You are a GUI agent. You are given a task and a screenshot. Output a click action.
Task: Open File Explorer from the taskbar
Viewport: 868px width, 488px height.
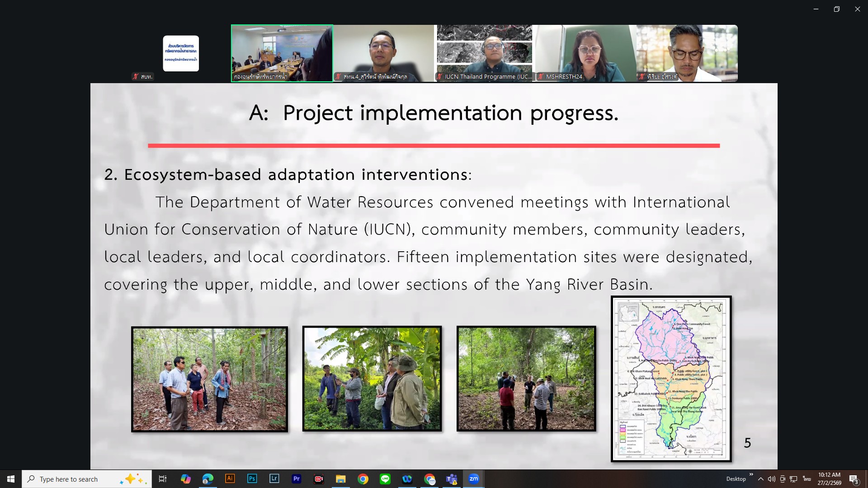pyautogui.click(x=340, y=479)
